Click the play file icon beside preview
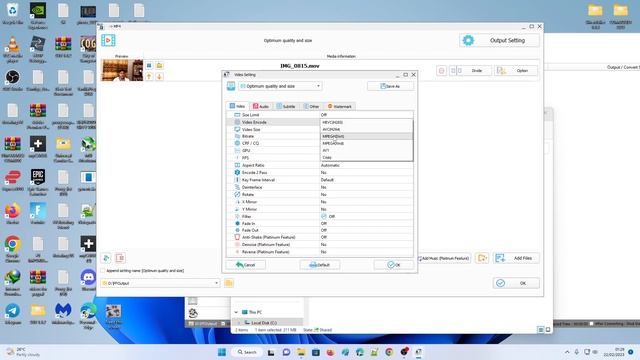 point(149,66)
